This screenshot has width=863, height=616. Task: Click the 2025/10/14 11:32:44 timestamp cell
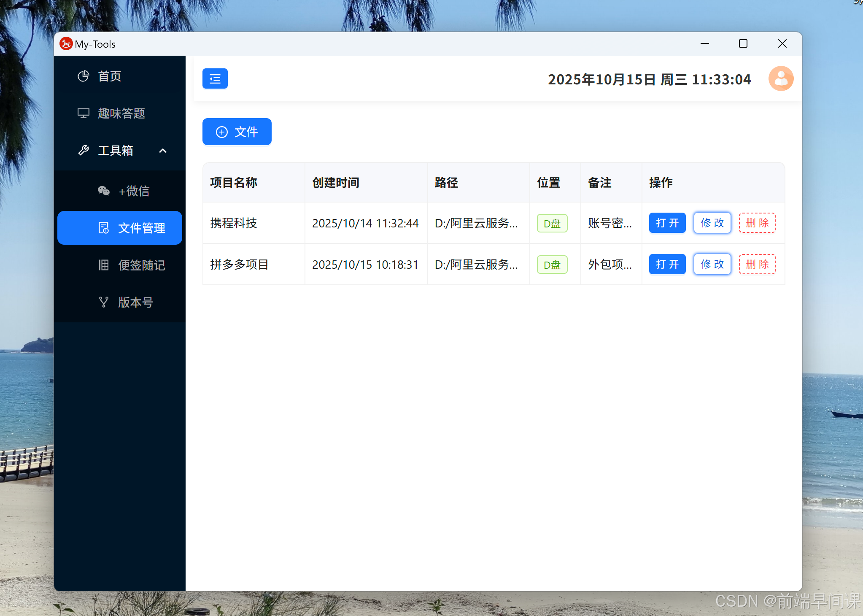[x=366, y=223]
